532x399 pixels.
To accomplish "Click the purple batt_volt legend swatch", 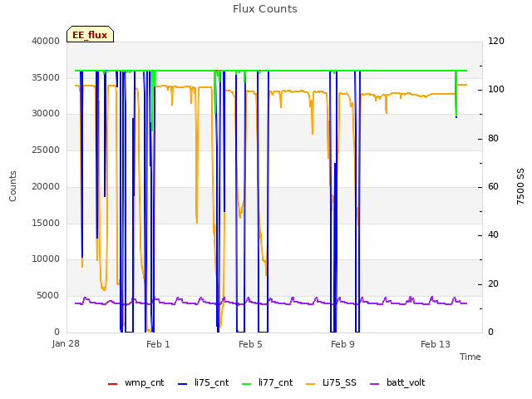I will click(x=374, y=384).
